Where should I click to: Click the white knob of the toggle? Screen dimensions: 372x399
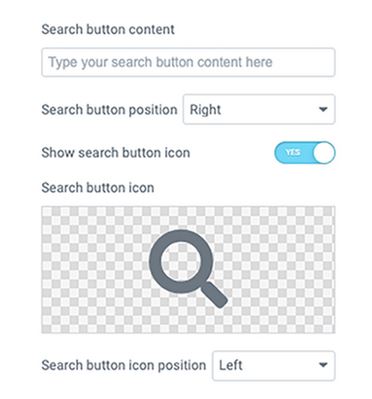coord(324,153)
